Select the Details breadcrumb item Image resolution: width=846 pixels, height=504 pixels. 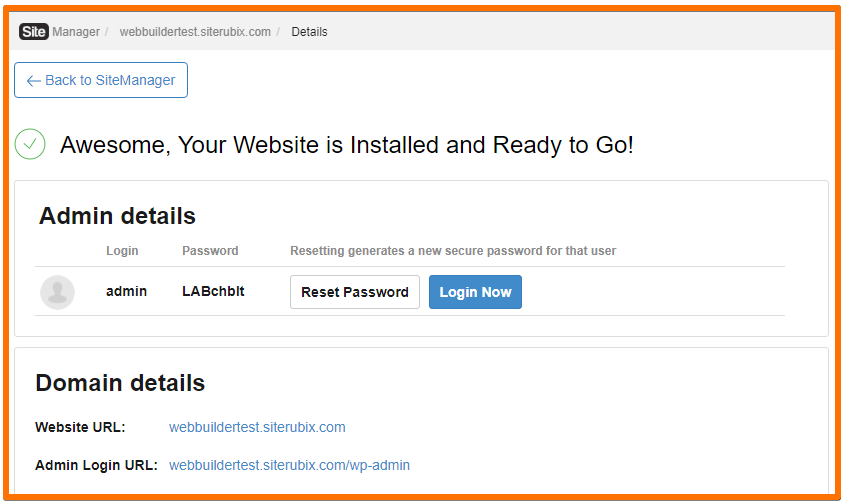[x=309, y=32]
